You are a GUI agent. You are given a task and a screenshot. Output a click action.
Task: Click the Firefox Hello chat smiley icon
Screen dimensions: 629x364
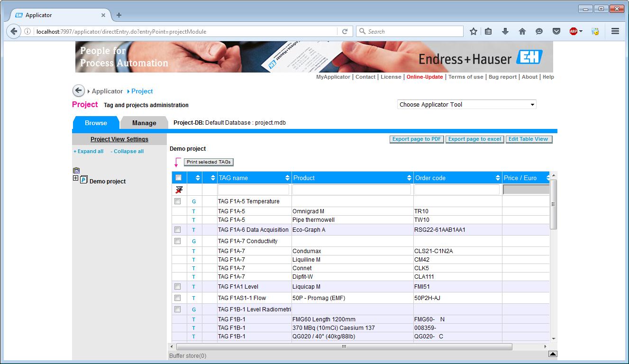point(539,31)
